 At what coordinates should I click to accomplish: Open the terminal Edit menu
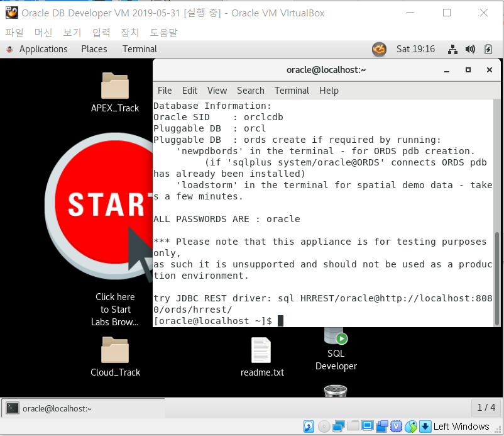tap(190, 91)
